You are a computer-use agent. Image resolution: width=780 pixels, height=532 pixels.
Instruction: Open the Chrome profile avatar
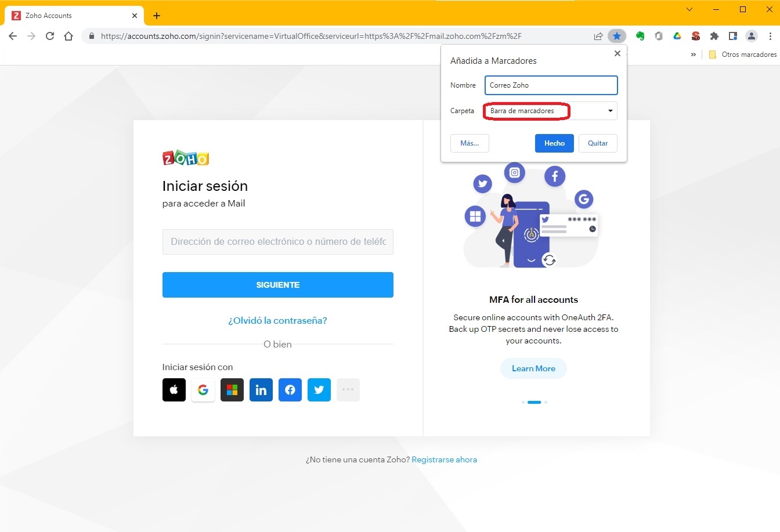pos(752,36)
